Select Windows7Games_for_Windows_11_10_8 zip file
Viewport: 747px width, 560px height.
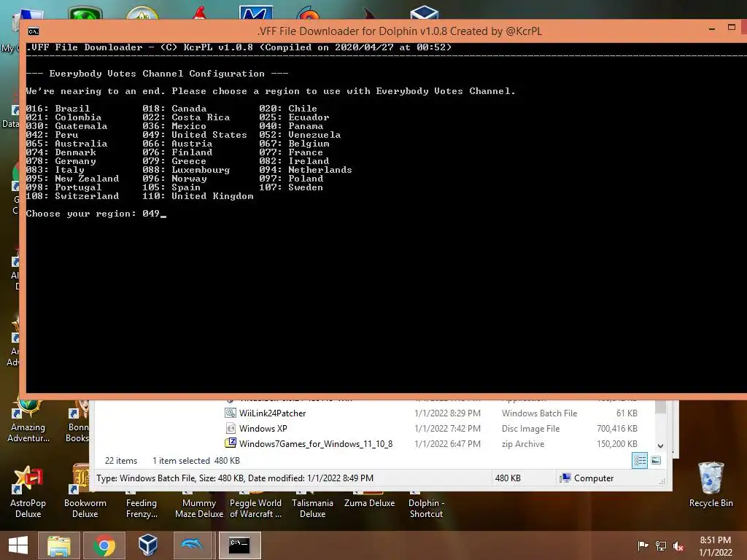click(x=316, y=444)
